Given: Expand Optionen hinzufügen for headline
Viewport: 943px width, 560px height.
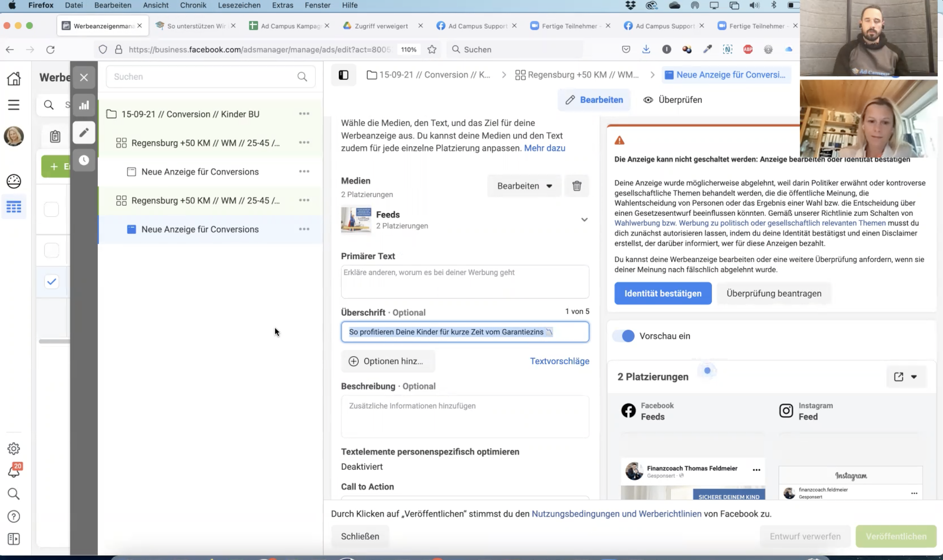Looking at the screenshot, I should [x=388, y=361].
